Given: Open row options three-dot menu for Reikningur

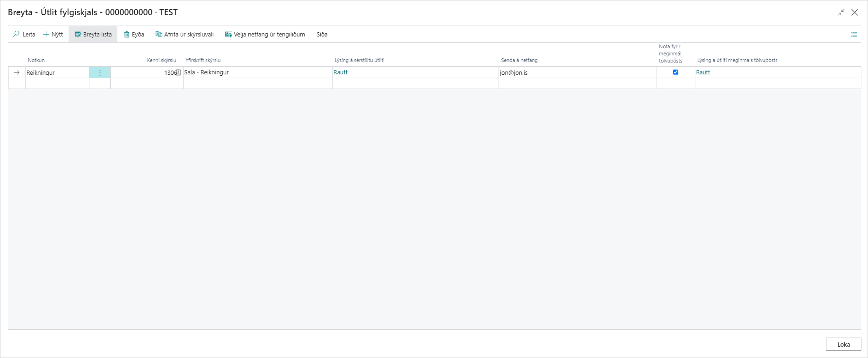Looking at the screenshot, I should pyautogui.click(x=100, y=72).
